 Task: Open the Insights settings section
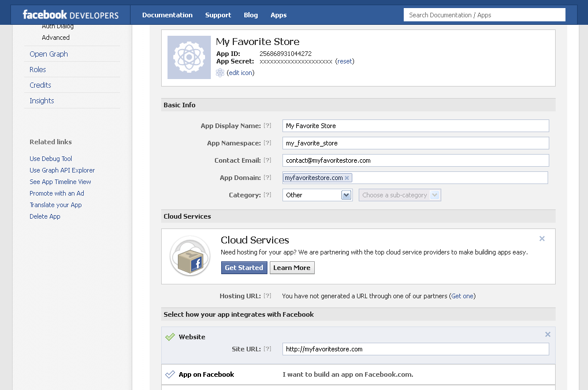(x=42, y=101)
